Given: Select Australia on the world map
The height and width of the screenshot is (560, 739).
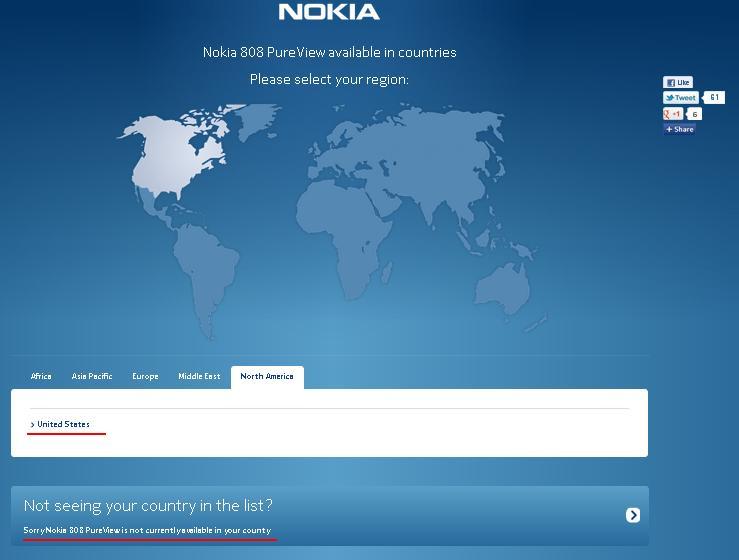Looking at the screenshot, I should click(x=503, y=288).
